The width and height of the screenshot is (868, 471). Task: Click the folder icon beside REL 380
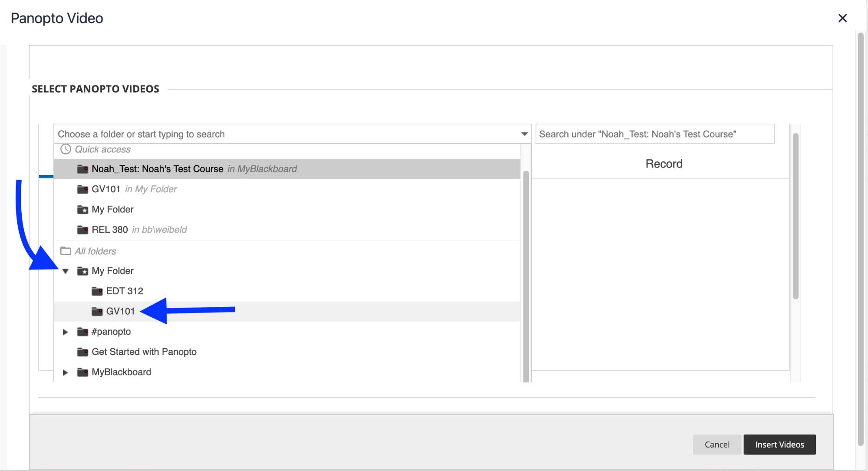click(x=82, y=230)
